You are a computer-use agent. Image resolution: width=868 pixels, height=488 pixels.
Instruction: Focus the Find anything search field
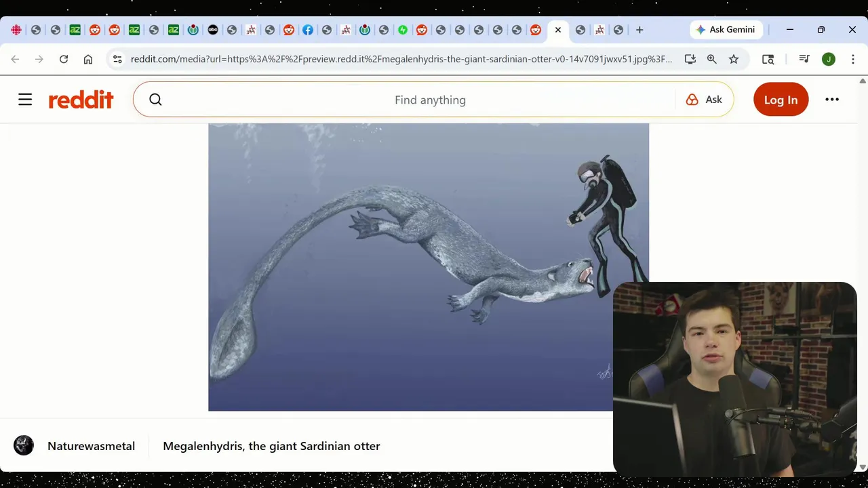click(x=430, y=100)
